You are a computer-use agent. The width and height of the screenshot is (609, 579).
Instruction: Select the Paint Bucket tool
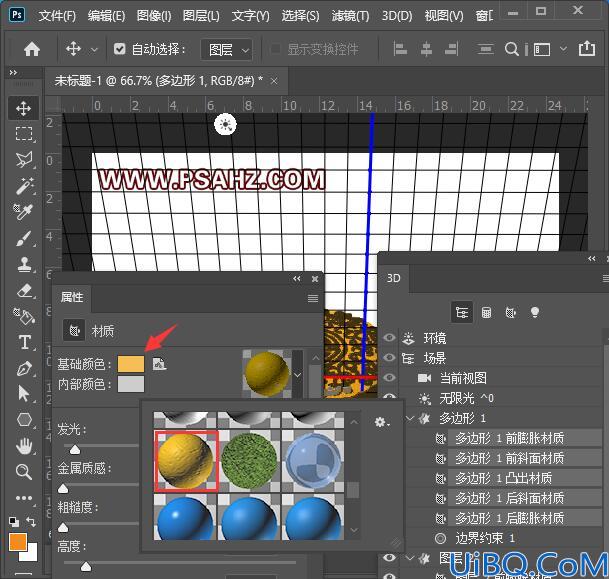click(24, 316)
